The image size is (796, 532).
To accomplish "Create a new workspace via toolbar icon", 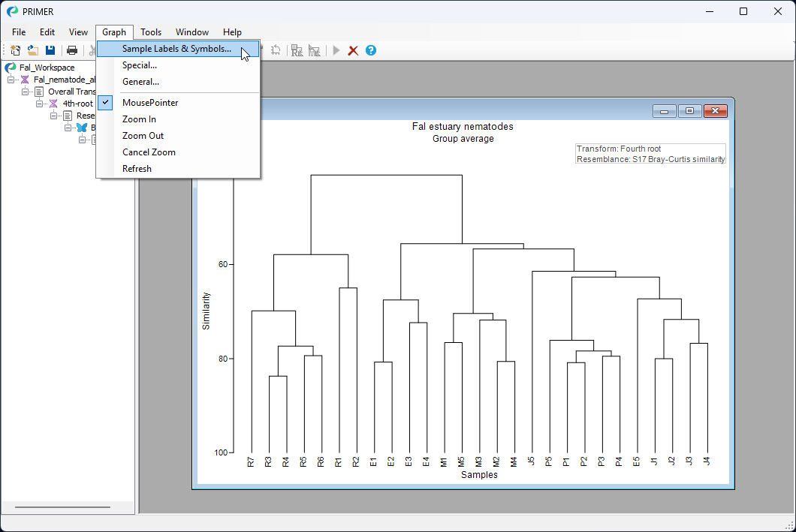I will click(x=15, y=50).
